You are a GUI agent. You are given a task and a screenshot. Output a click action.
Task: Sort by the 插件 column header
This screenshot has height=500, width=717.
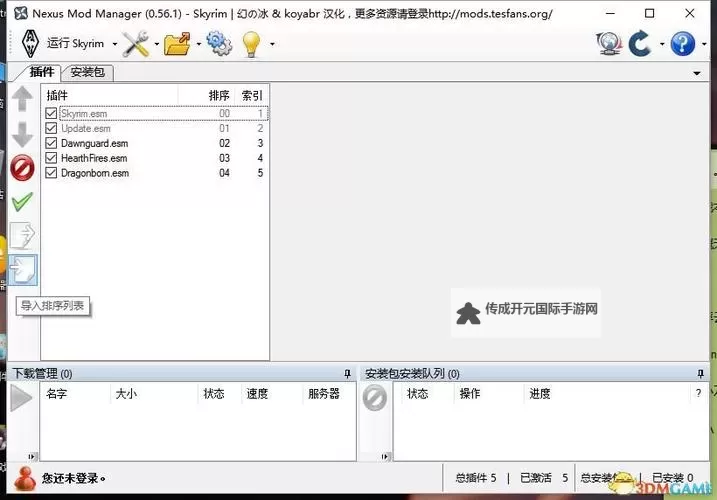tap(110, 95)
